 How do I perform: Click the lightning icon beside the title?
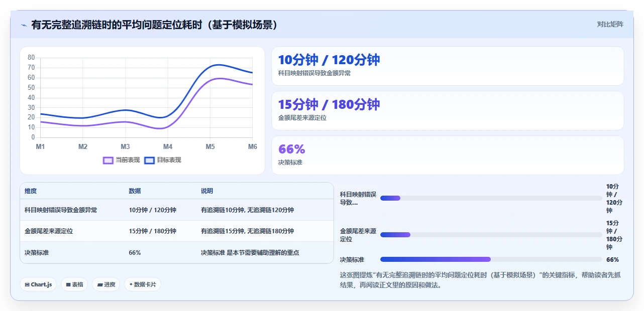pos(24,25)
